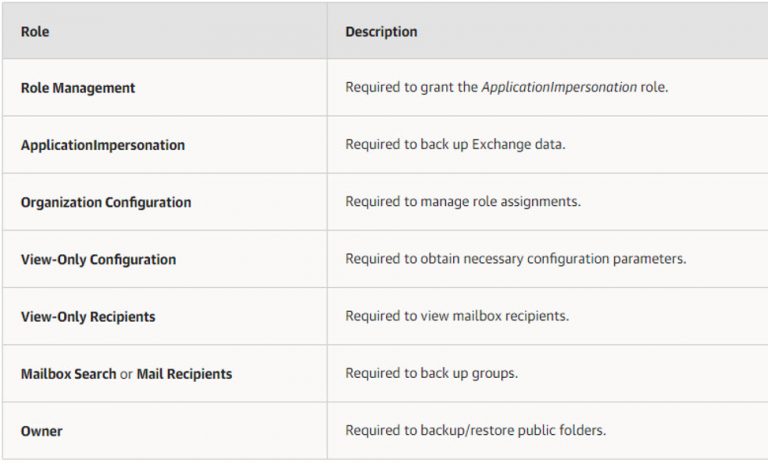The image size is (768, 464).
Task: Select the View-Only Recipients role cell
Action: 165,317
